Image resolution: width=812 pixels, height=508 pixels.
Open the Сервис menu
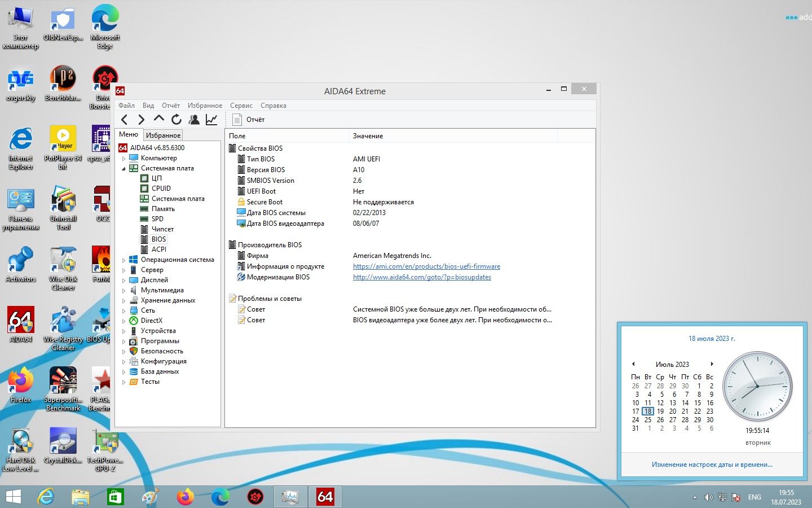click(x=241, y=106)
